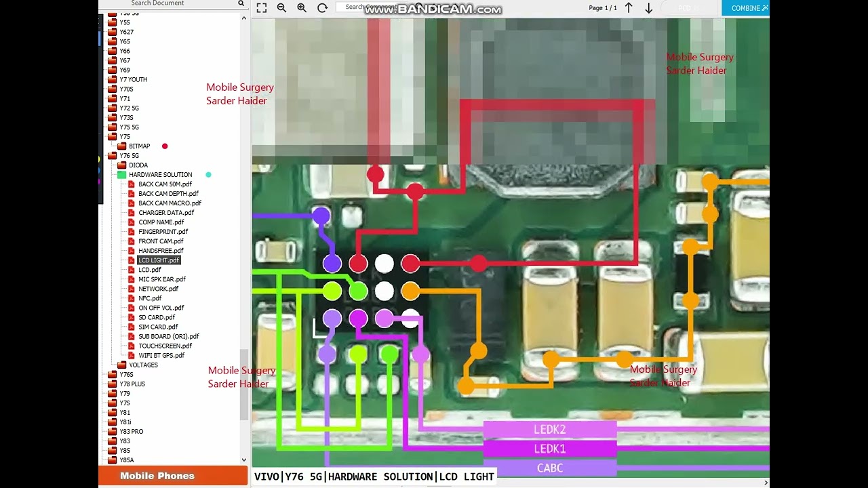Click PDF icon of COMP NAME.pdf

click(x=132, y=222)
